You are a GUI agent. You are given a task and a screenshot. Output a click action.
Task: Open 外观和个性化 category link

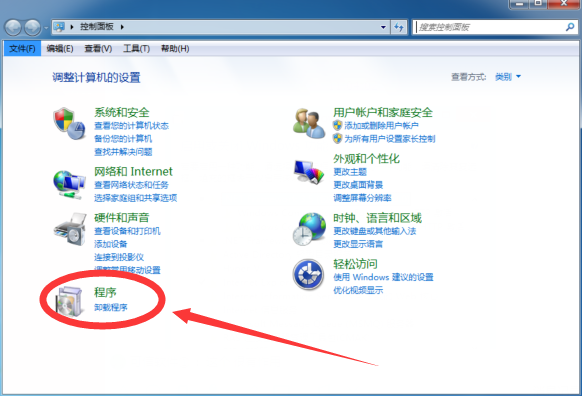point(366,159)
